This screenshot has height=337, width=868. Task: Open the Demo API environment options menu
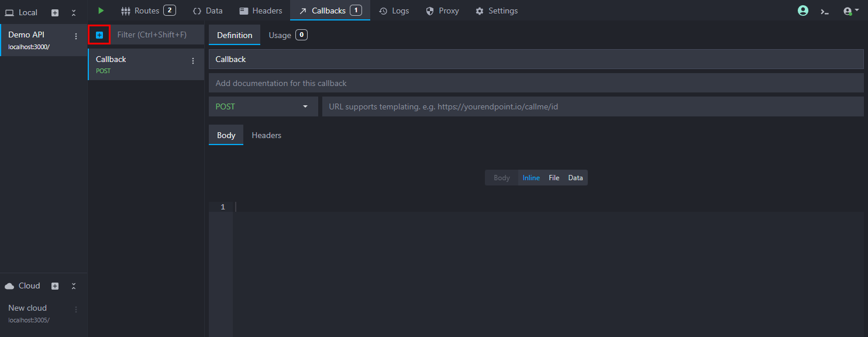click(75, 36)
